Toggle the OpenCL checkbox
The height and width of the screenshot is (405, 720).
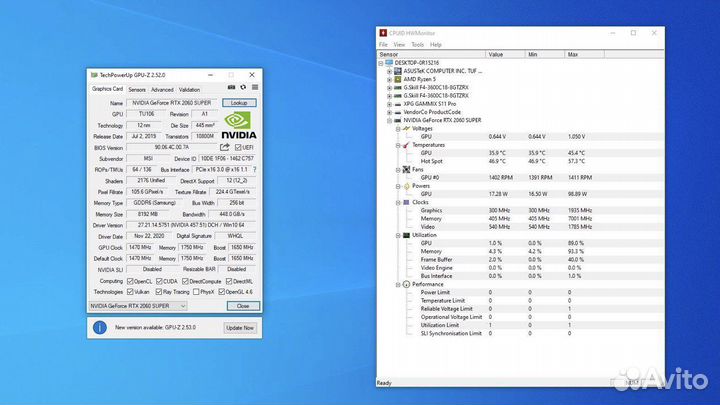(x=130, y=281)
